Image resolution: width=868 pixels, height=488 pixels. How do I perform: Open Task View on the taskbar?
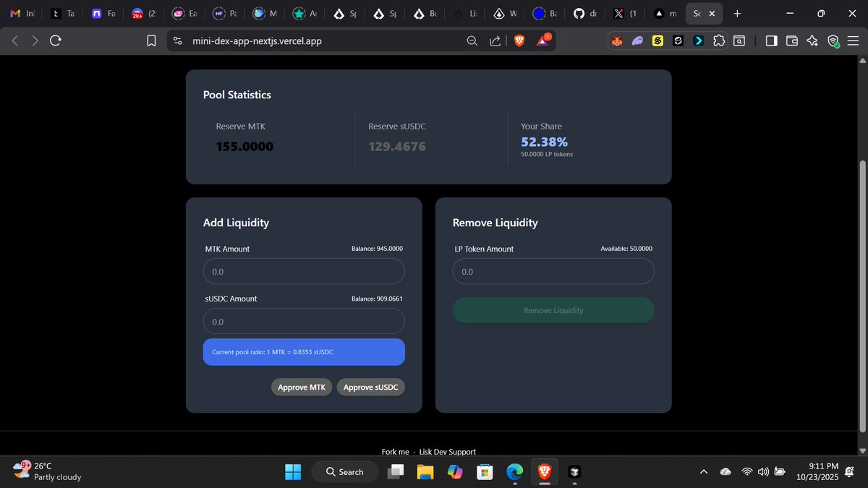point(396,472)
